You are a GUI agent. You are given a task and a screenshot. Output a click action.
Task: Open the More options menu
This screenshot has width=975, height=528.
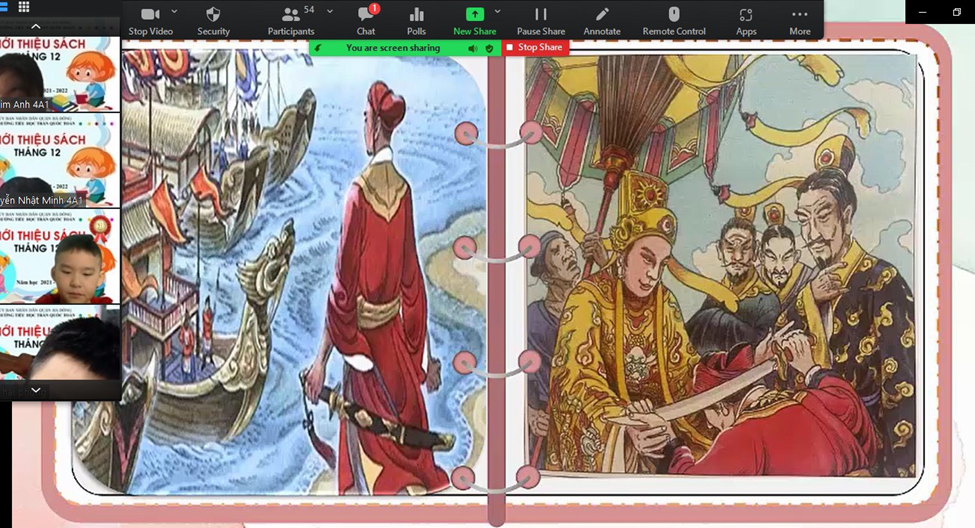(800, 21)
